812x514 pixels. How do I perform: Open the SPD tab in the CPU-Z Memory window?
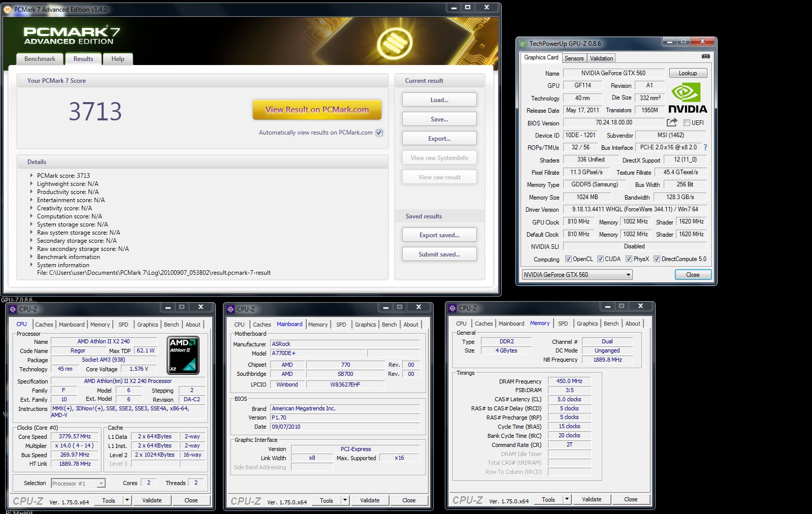click(563, 324)
